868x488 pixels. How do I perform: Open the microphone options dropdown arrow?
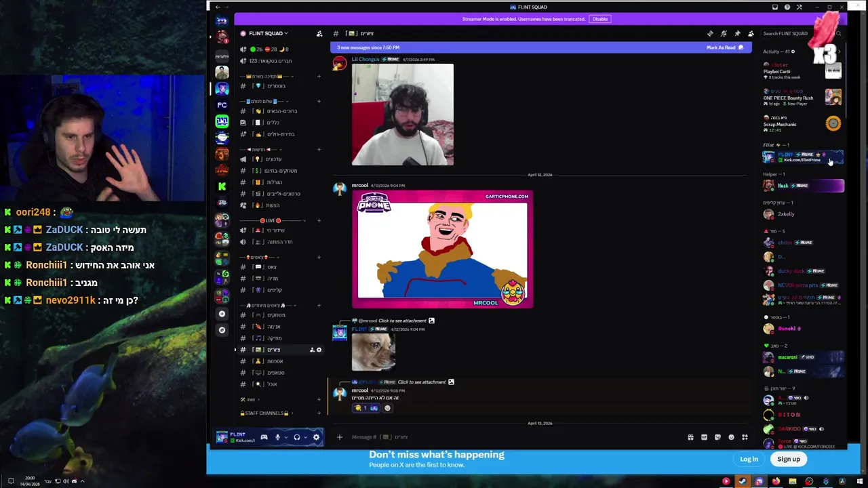click(x=285, y=437)
